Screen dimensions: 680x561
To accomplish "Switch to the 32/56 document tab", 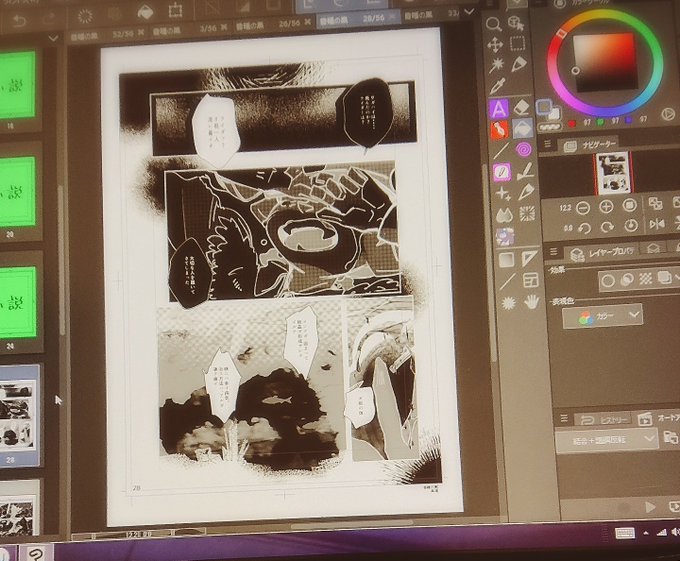I will pyautogui.click(x=107, y=34).
